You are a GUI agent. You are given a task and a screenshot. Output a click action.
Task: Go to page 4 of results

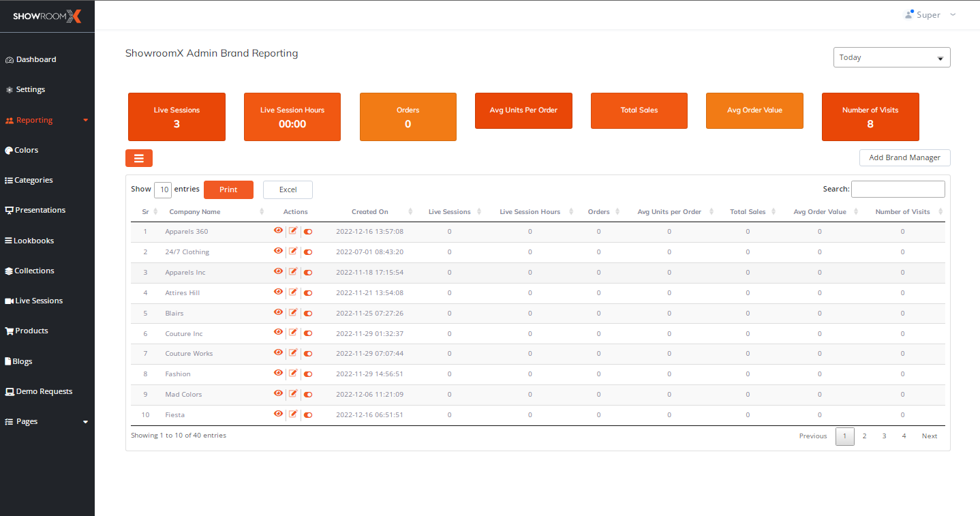point(904,436)
